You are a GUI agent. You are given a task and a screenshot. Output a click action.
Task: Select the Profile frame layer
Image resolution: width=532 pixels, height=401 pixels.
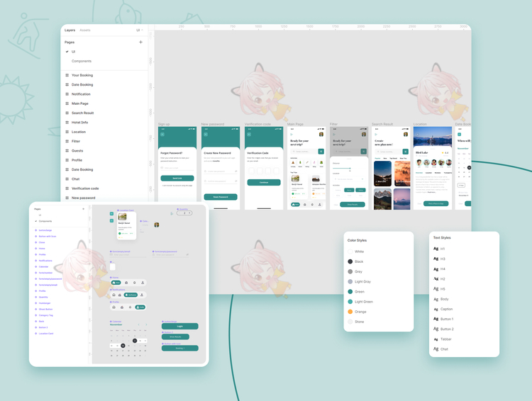[x=77, y=160]
